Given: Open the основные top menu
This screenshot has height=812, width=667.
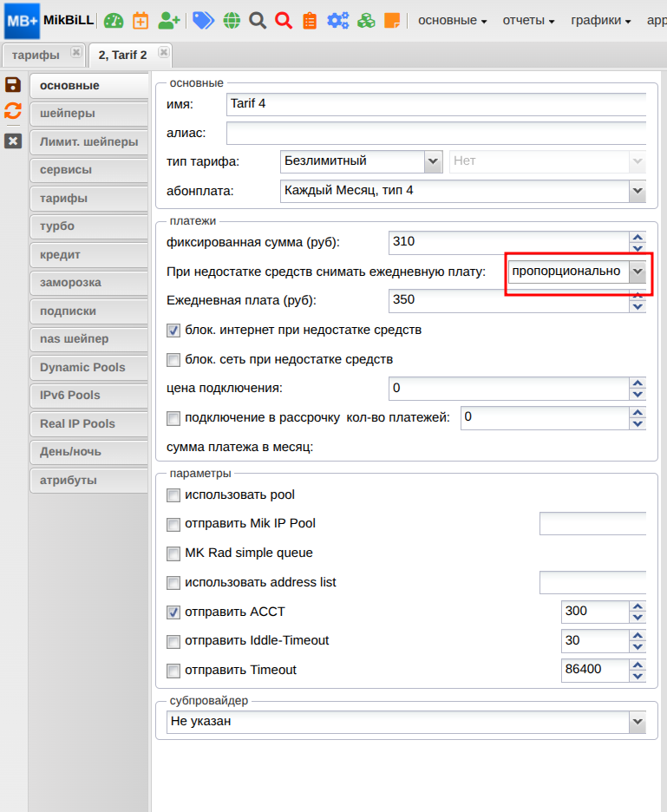Looking at the screenshot, I should 453,21.
